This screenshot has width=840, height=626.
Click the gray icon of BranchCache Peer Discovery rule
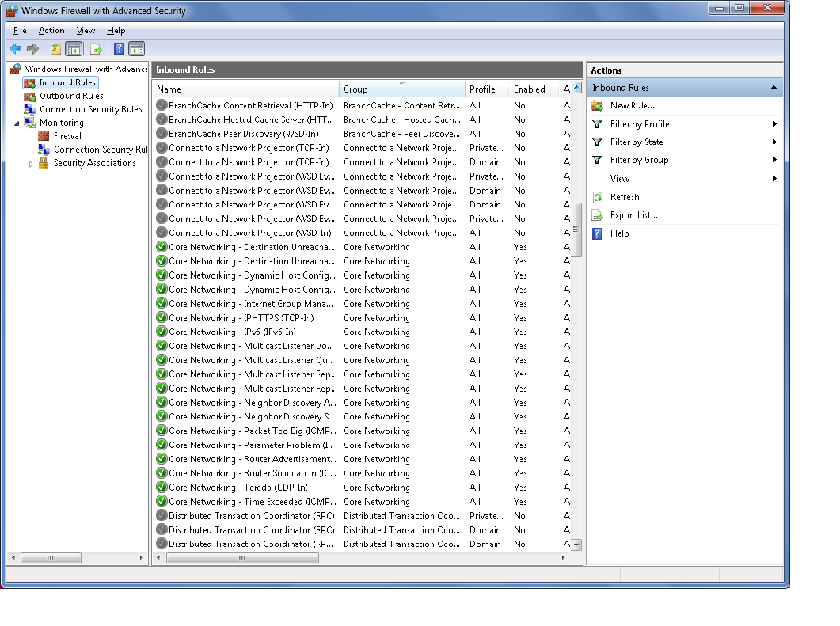point(162,133)
